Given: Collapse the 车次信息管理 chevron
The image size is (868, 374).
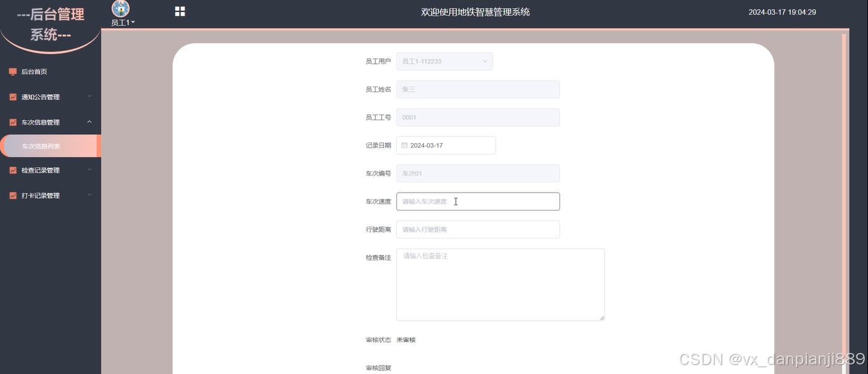Looking at the screenshot, I should pos(89,122).
